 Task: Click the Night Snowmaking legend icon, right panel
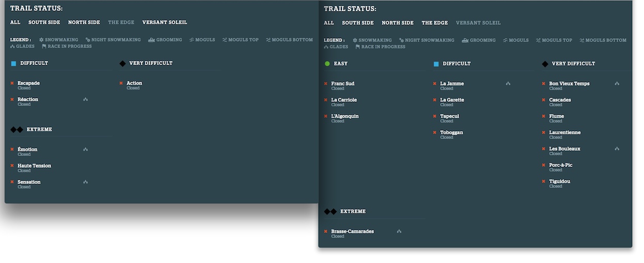[401, 40]
